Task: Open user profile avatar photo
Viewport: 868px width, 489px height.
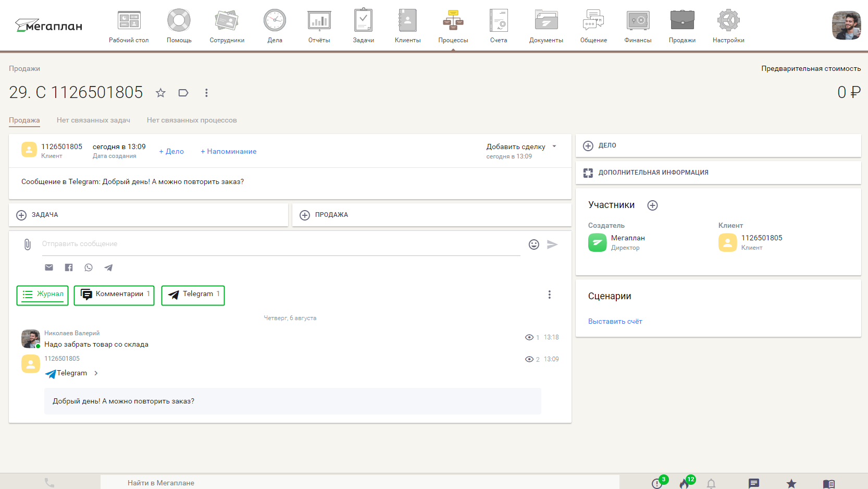Action: point(846,26)
